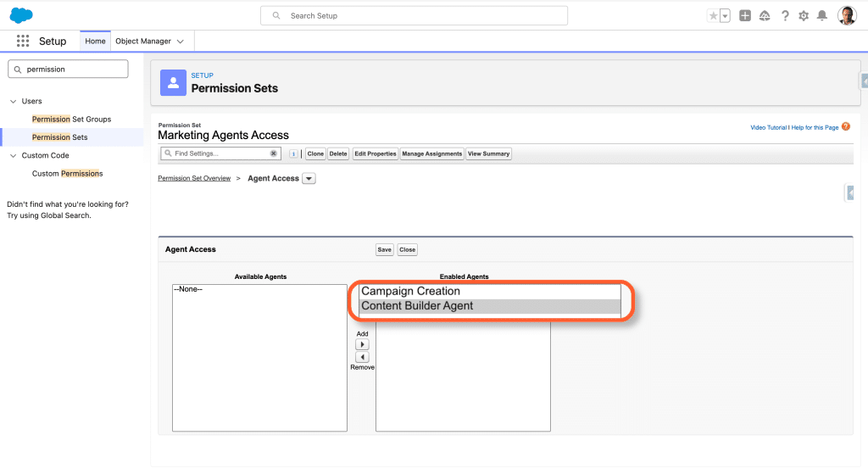Open the Agent Access section dropdown
868x474 pixels.
(309, 179)
